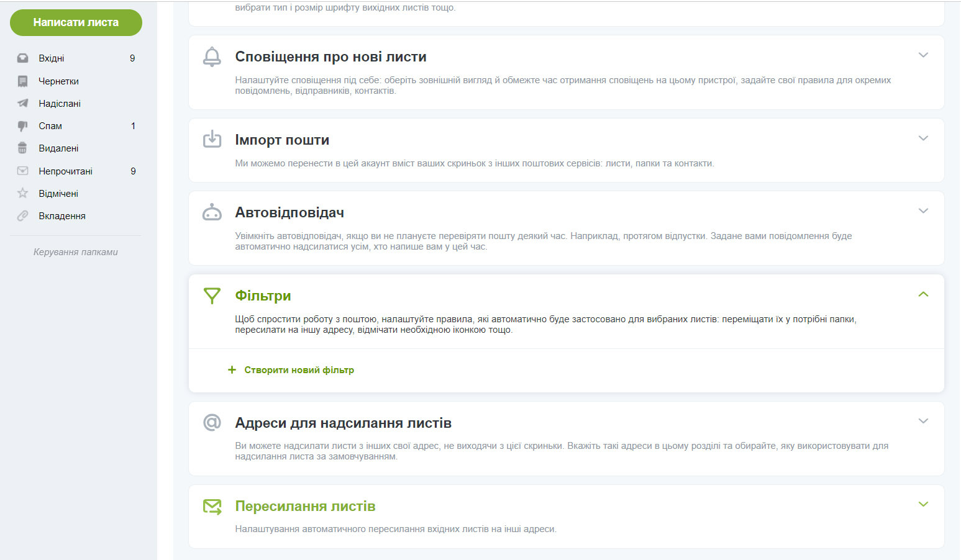Click the Адреси для надсилання листів heading
The image size is (961, 560).
pos(343,423)
